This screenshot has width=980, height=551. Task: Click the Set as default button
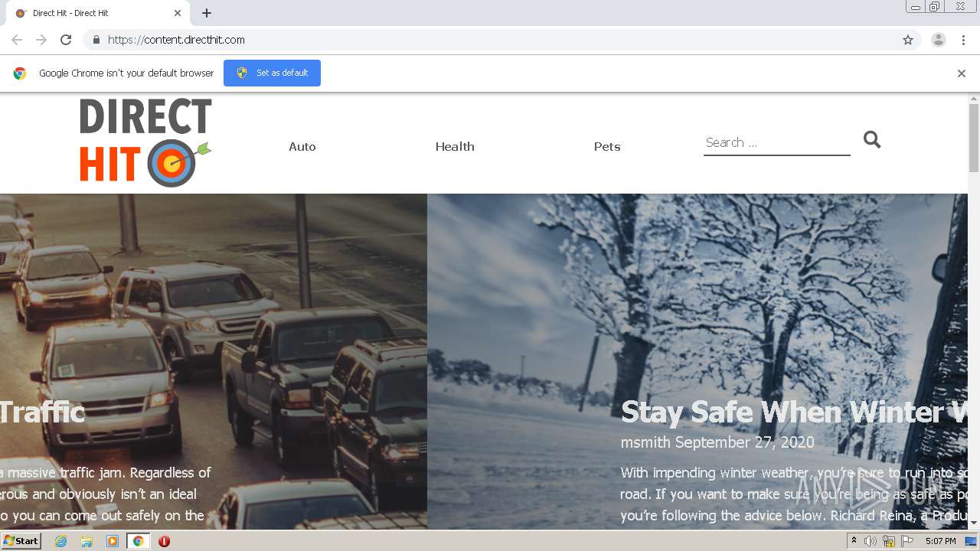click(x=272, y=73)
